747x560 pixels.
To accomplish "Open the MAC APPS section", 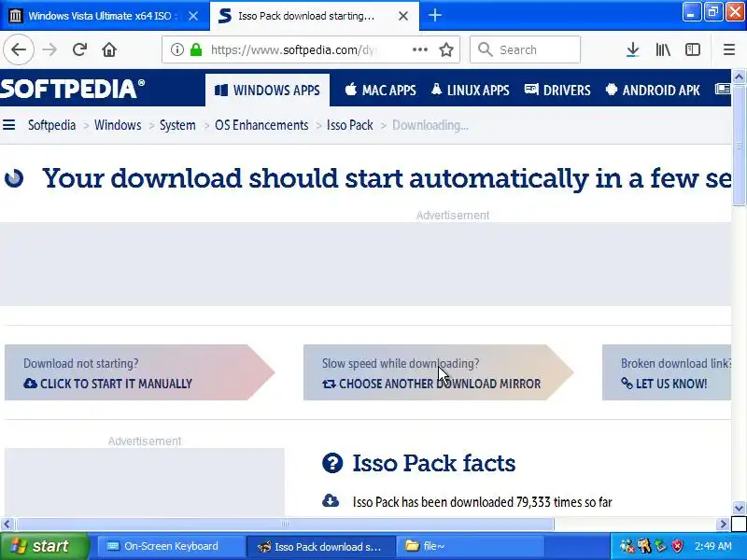I will [381, 90].
